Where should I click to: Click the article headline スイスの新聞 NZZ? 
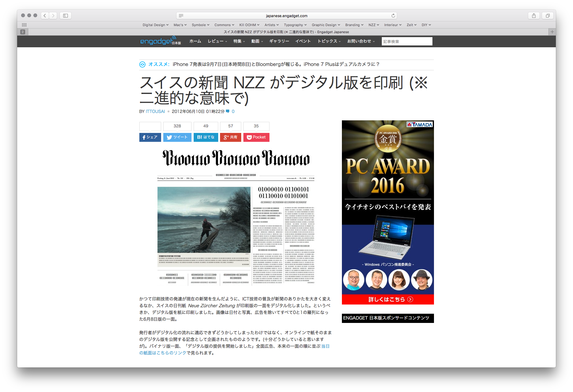[284, 91]
